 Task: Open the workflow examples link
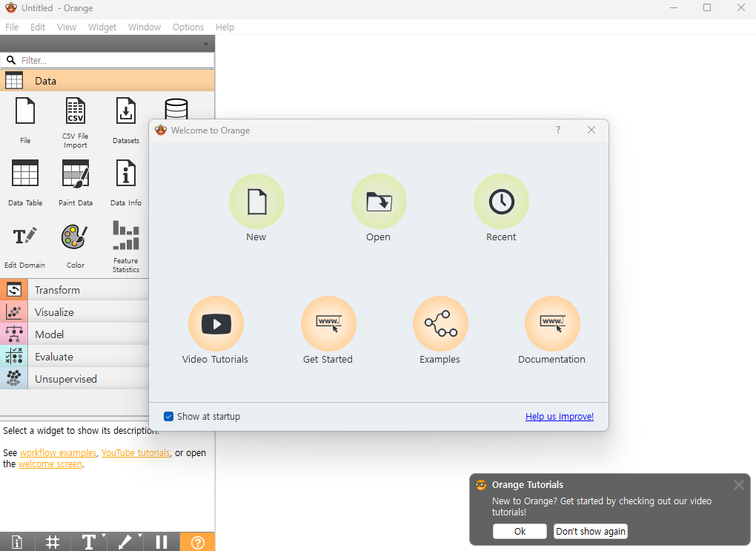(x=58, y=452)
